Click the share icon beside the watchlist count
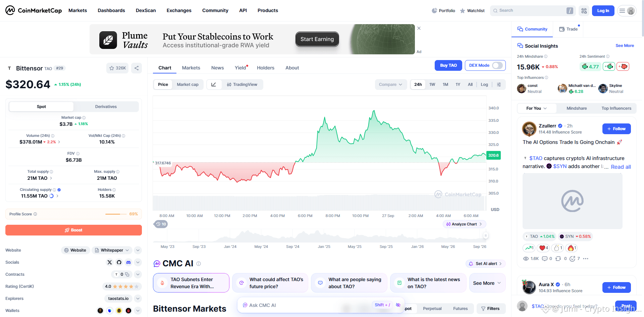The width and height of the screenshot is (644, 317). (137, 68)
